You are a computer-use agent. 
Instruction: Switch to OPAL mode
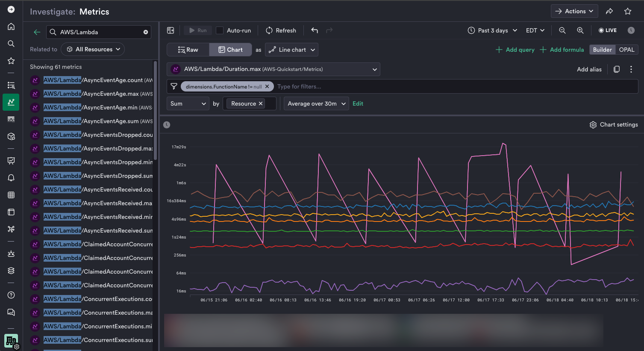click(x=626, y=50)
